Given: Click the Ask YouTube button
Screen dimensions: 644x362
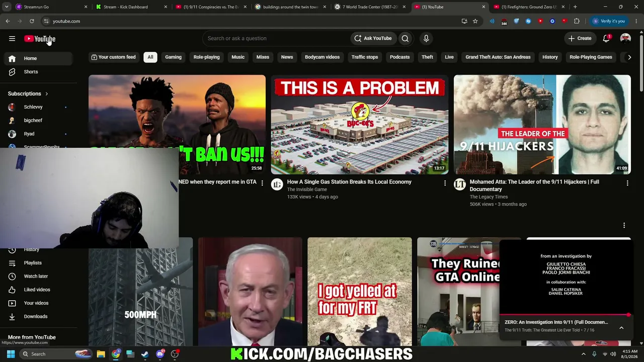Looking at the screenshot, I should 373,38.
